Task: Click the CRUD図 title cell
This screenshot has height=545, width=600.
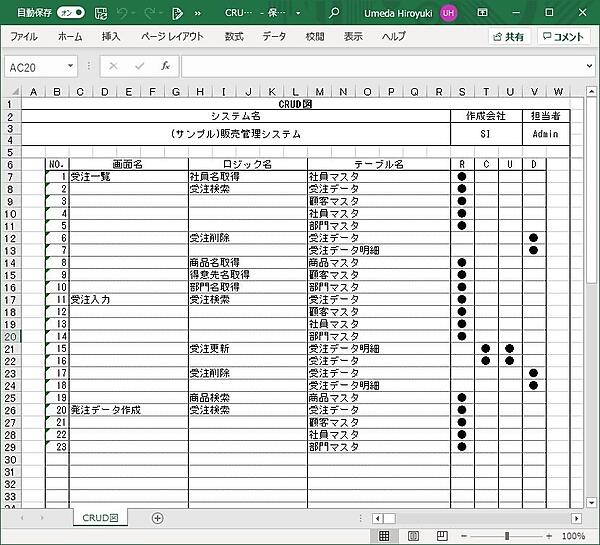Action: (295, 104)
